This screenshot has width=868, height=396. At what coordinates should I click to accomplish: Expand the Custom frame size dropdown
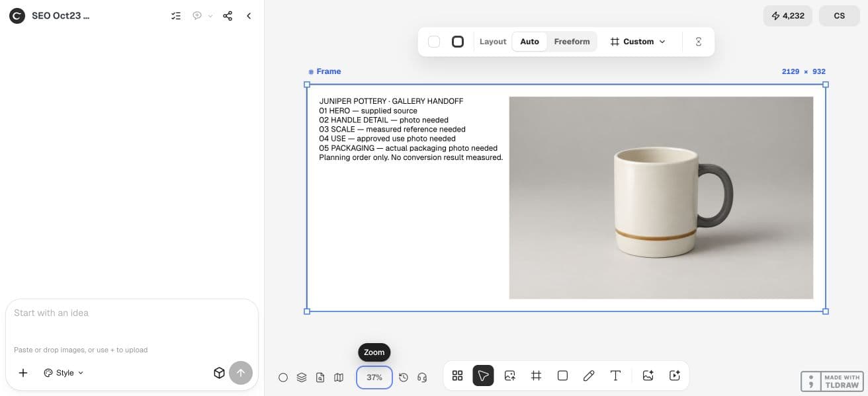point(638,42)
